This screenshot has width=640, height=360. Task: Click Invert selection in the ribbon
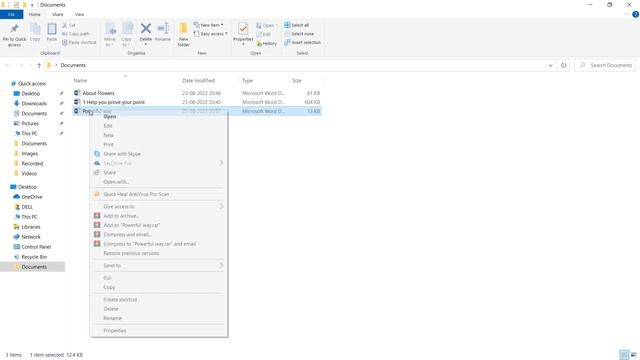click(302, 42)
